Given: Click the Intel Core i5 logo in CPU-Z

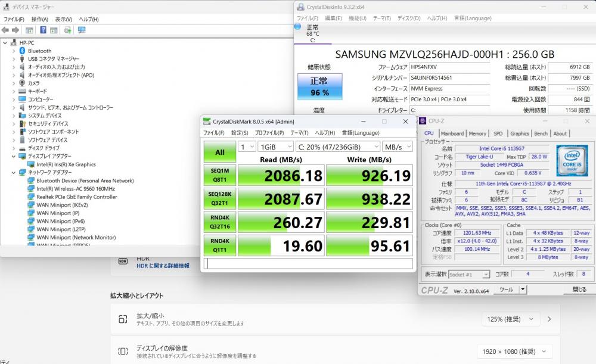Looking at the screenshot, I should (x=572, y=161).
